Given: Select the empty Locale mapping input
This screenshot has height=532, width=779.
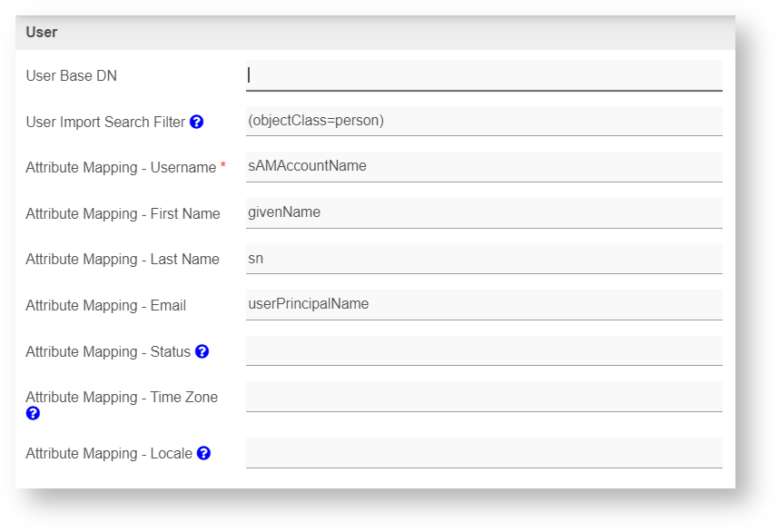Looking at the screenshot, I should click(x=484, y=452).
